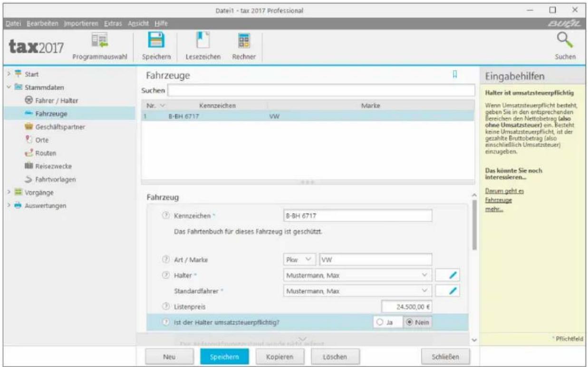Open the Bearbeiten menu
588x367 pixels.
tap(42, 23)
